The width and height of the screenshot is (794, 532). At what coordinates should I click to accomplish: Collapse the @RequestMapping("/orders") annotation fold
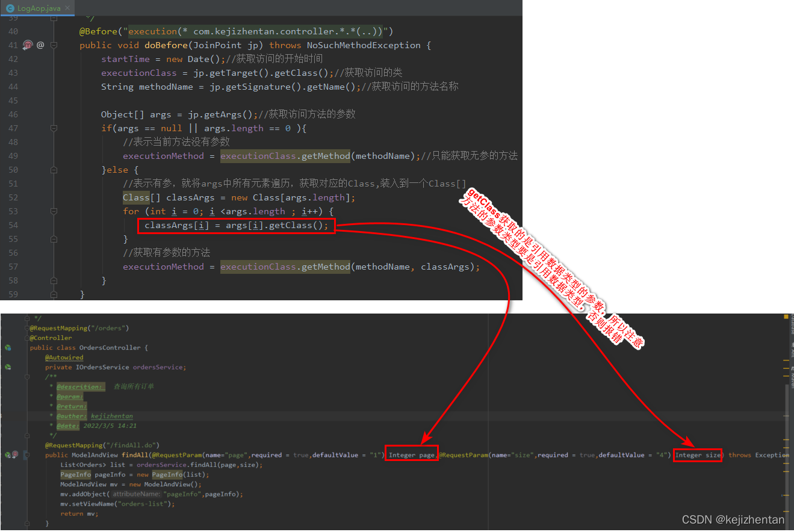tap(26, 328)
